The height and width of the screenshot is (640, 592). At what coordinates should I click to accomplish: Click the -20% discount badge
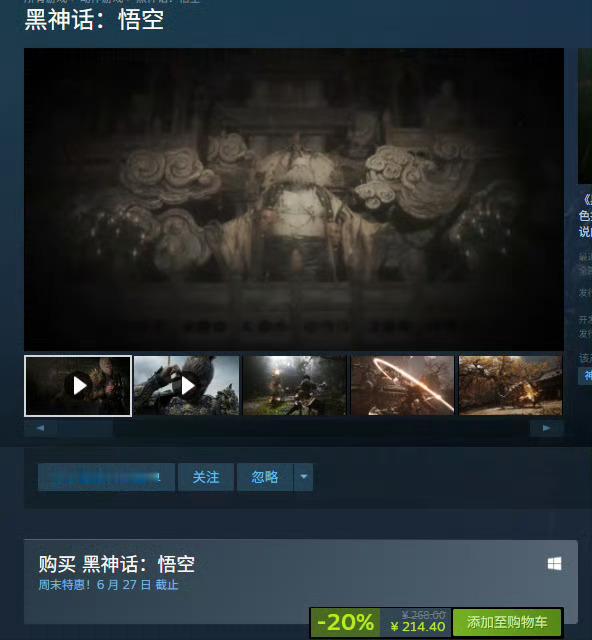(345, 622)
